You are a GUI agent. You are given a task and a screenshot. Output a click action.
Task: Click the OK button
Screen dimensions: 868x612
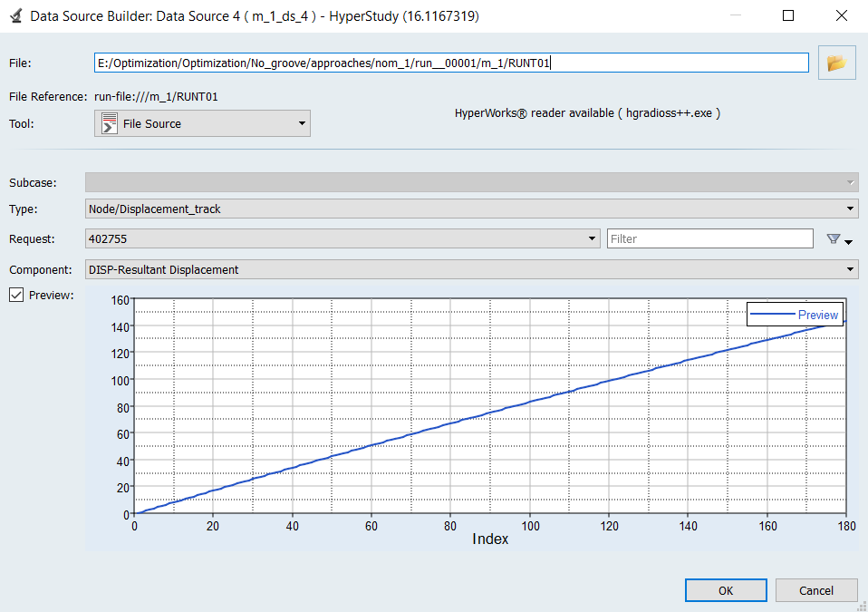click(726, 590)
